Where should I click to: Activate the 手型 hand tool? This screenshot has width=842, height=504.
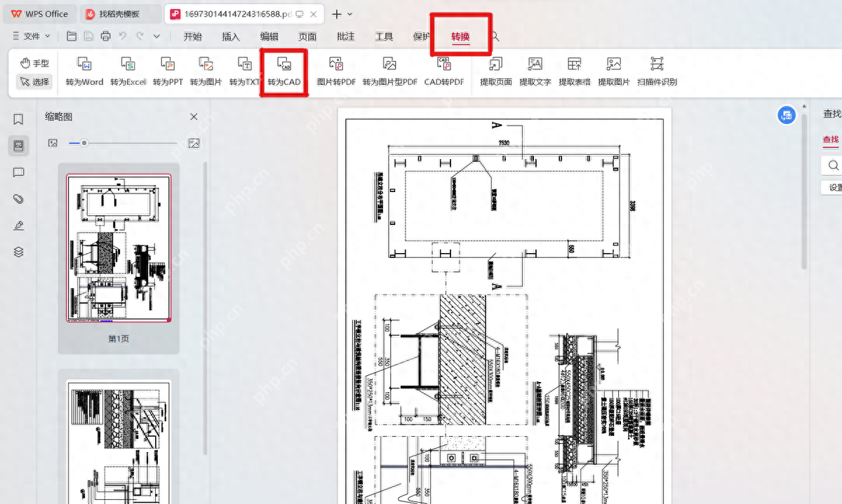pyautogui.click(x=34, y=63)
